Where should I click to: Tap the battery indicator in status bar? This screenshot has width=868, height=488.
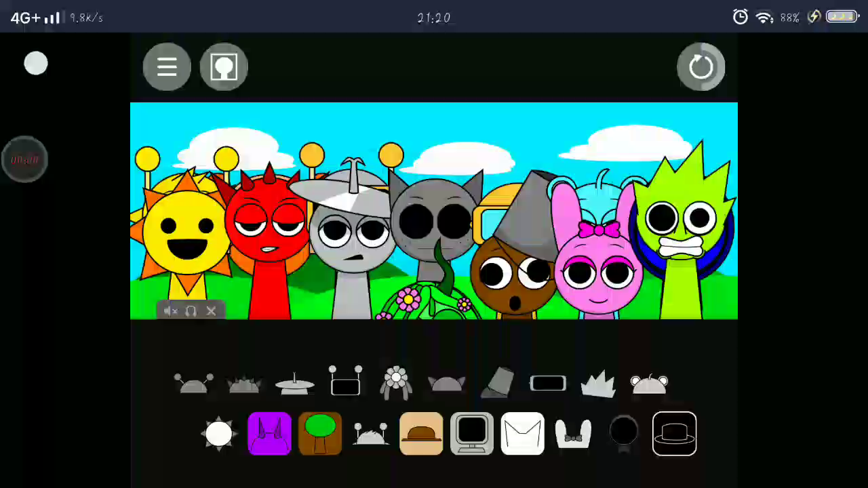click(842, 17)
